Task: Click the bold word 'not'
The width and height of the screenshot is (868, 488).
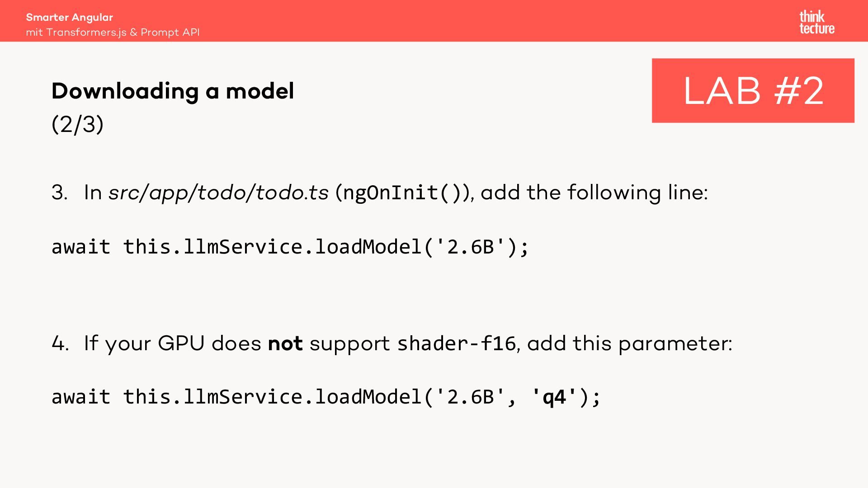Action: [x=285, y=343]
